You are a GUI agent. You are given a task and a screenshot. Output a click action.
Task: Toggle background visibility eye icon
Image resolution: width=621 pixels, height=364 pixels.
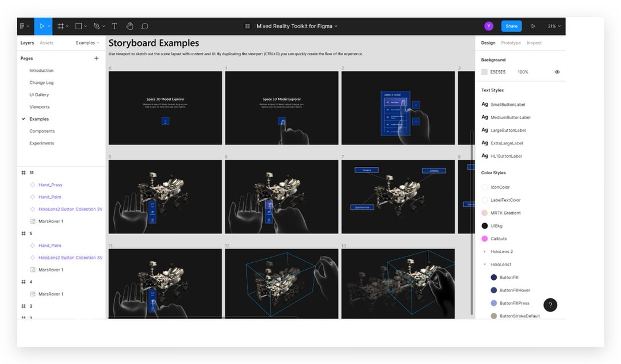[557, 72]
